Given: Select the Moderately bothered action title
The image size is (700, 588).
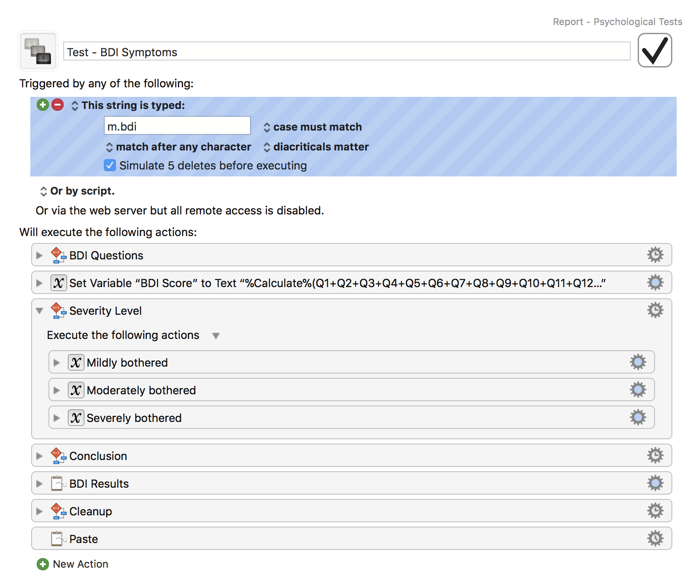Looking at the screenshot, I should [x=141, y=390].
